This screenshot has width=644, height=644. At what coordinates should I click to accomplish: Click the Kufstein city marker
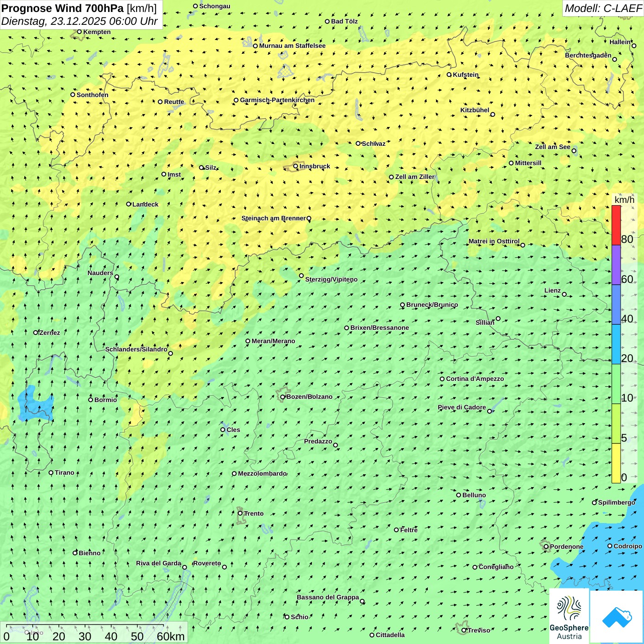[449, 75]
